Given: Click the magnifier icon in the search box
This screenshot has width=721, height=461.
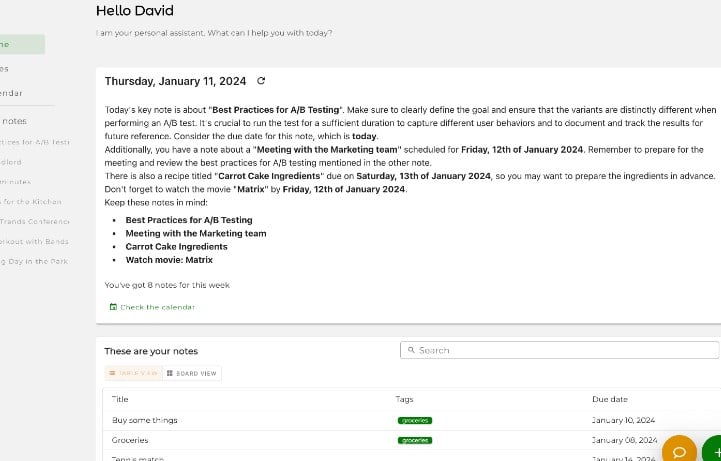Looking at the screenshot, I should pos(411,351).
